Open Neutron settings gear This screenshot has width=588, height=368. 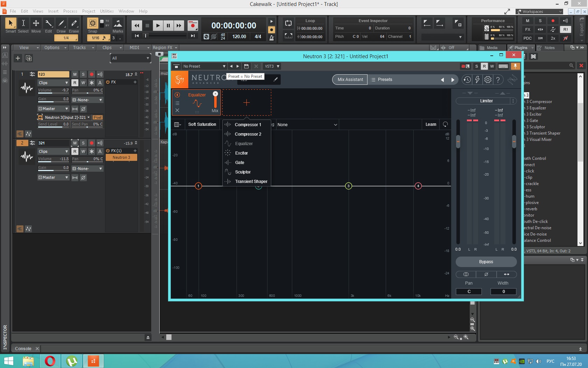click(x=488, y=80)
